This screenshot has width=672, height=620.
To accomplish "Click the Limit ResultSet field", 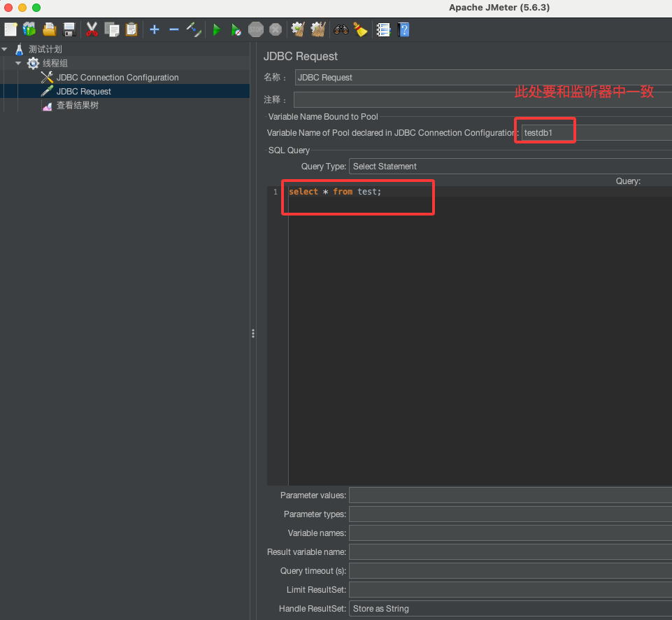I will 510,589.
